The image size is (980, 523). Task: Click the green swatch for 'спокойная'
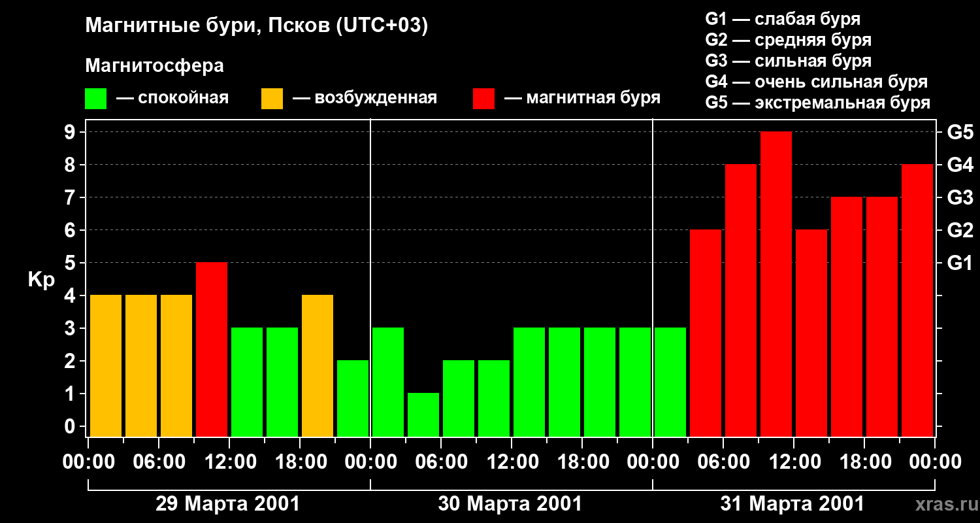[x=95, y=99]
